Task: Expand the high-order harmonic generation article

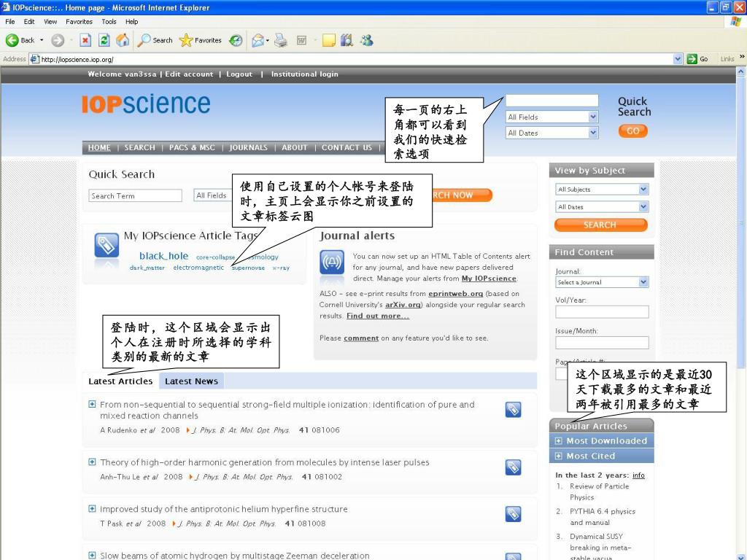Action: [x=92, y=462]
